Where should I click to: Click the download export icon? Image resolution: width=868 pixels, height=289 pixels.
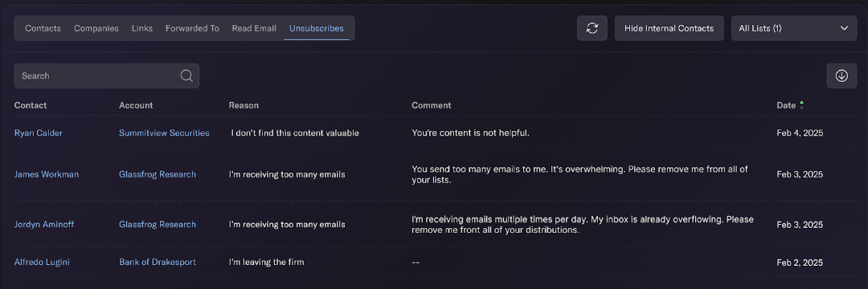841,75
